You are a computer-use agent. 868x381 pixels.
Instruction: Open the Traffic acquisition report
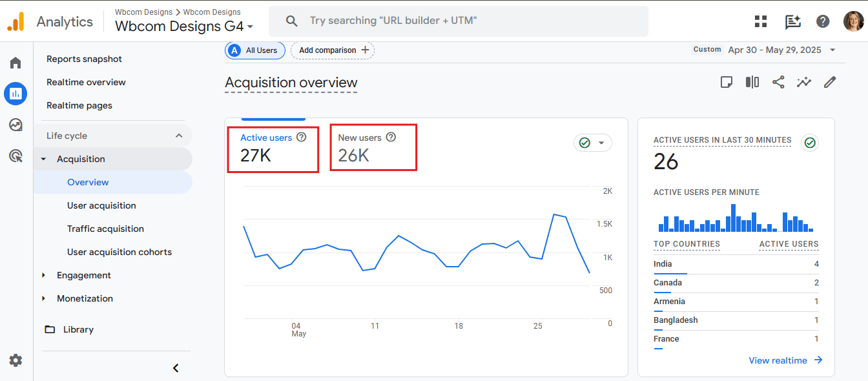105,229
